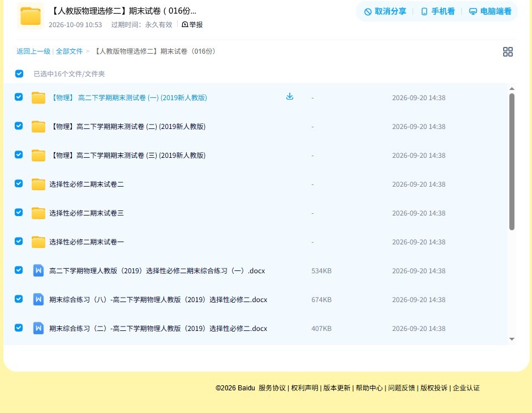The height and width of the screenshot is (413, 532).
Task: Open 权利声明 footer link
Action: pyautogui.click(x=304, y=388)
